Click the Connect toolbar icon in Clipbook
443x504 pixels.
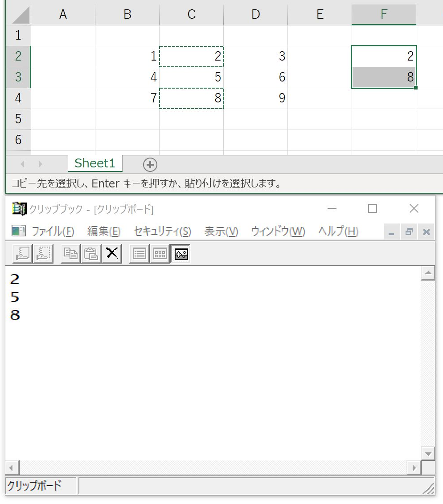[x=23, y=254]
